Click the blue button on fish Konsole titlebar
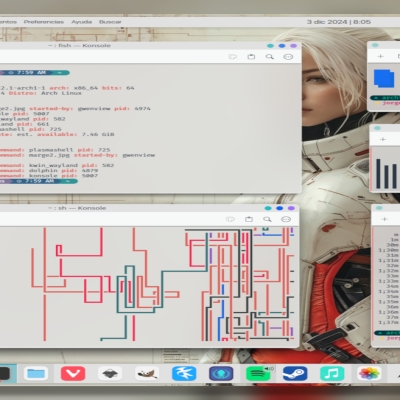 [282, 46]
